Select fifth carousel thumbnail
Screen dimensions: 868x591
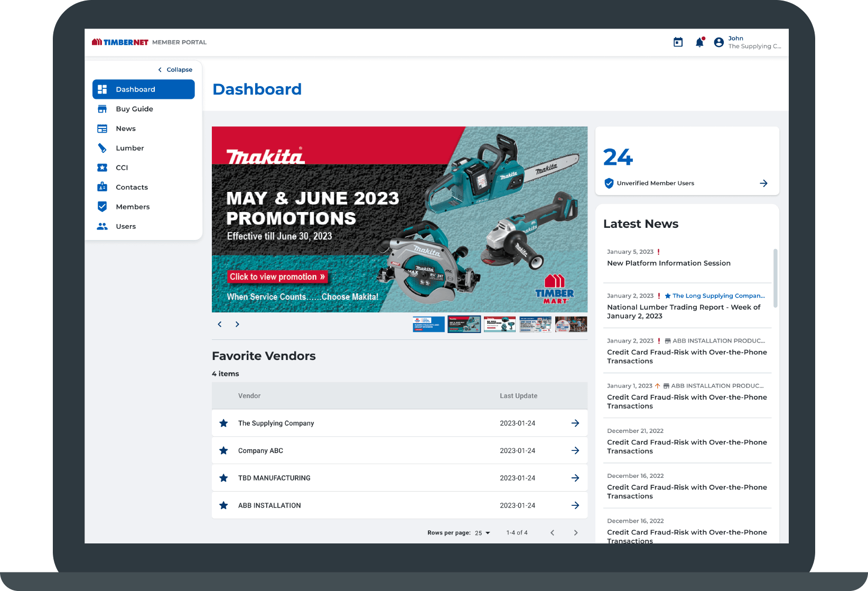point(571,324)
